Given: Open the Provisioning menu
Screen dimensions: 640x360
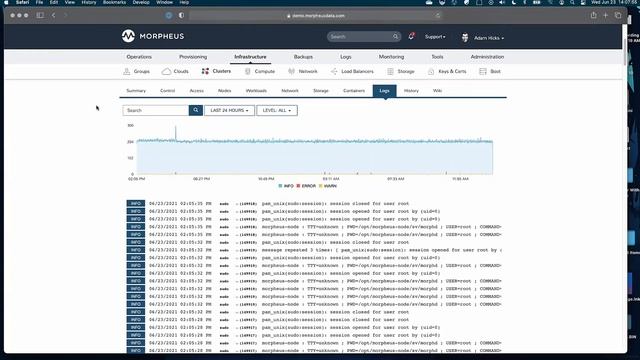Looking at the screenshot, I should coord(193,57).
